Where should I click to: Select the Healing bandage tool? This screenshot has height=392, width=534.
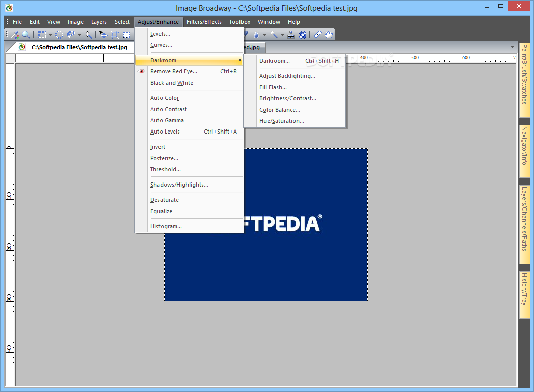click(x=303, y=34)
